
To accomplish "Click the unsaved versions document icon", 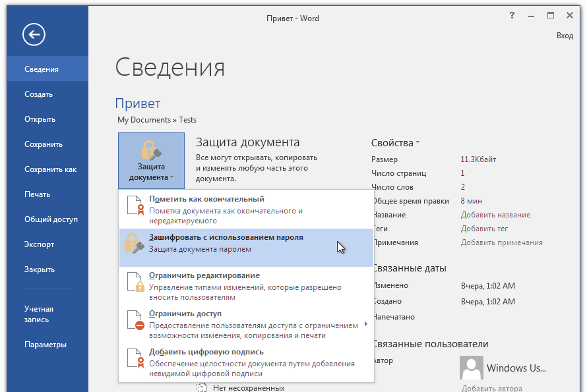I will click(x=201, y=388).
